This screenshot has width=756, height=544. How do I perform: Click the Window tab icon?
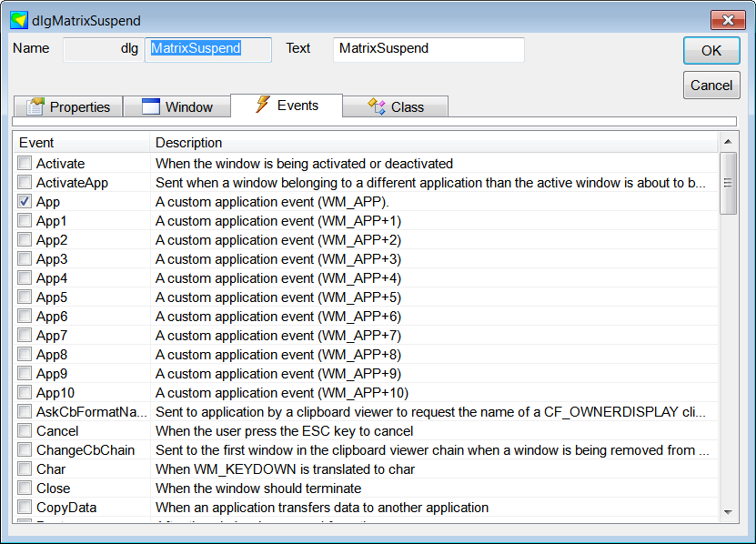(151, 106)
